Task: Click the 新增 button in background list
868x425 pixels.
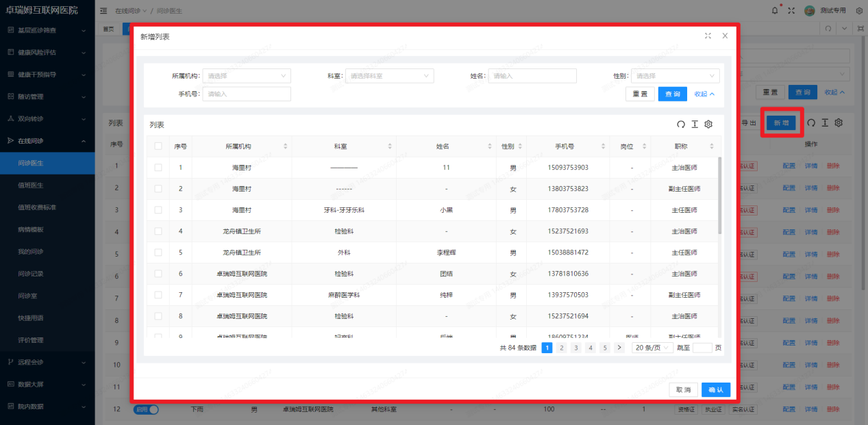Action: pos(781,123)
